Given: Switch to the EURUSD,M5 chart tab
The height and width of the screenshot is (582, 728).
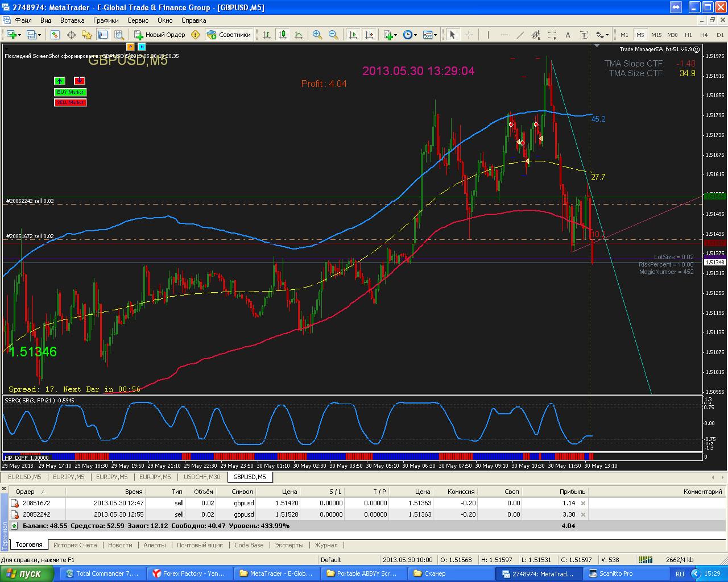Looking at the screenshot, I should pyautogui.click(x=24, y=477).
